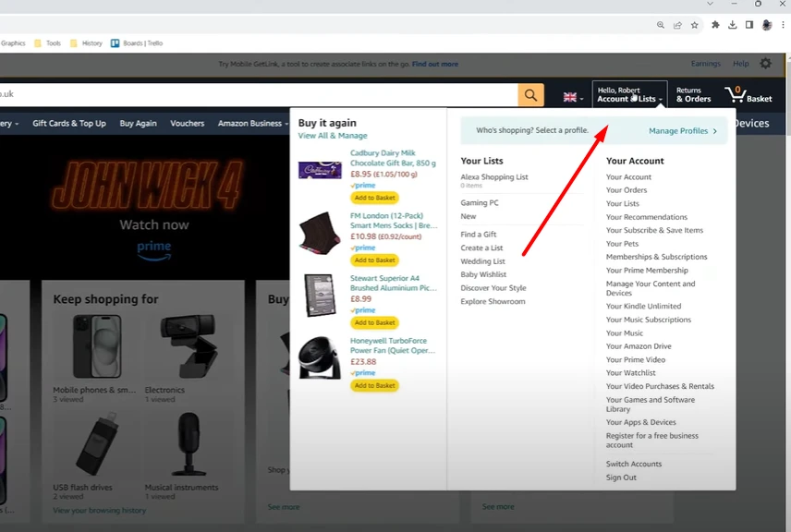Open the Vouchers nav item
This screenshot has width=791, height=532.
point(188,123)
